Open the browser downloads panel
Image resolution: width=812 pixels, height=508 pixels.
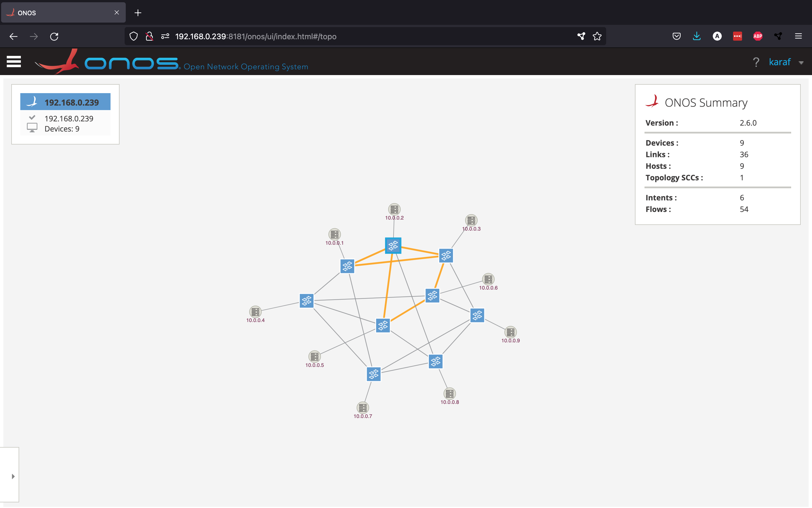(697, 36)
